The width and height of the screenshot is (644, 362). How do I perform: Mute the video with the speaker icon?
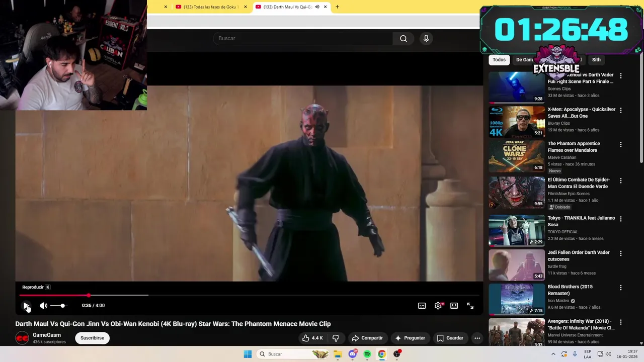click(44, 306)
